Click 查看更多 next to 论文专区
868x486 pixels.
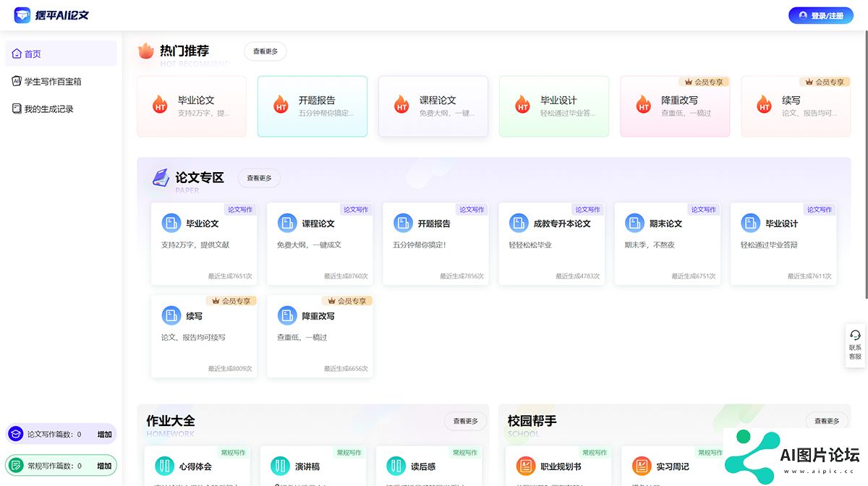259,178
